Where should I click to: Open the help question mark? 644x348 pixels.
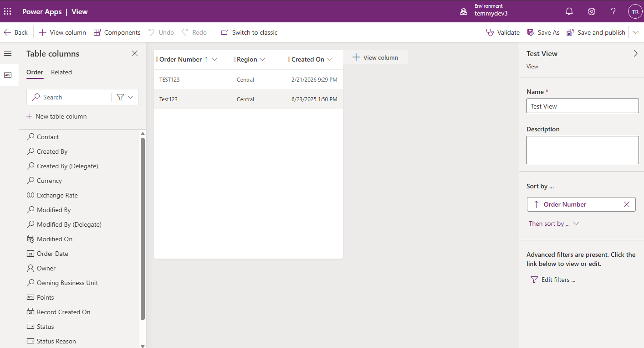pos(613,11)
